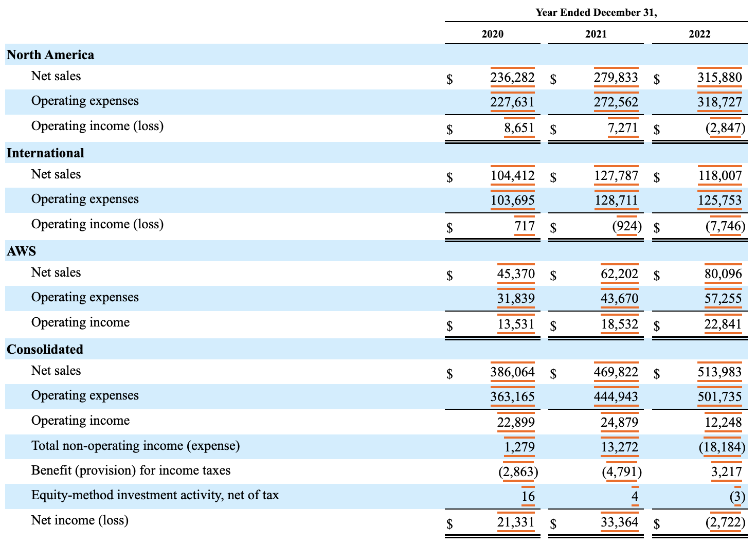Image resolution: width=756 pixels, height=545 pixels.
Task: Pick Consolidated operating income value 24,879
Action: coord(620,422)
